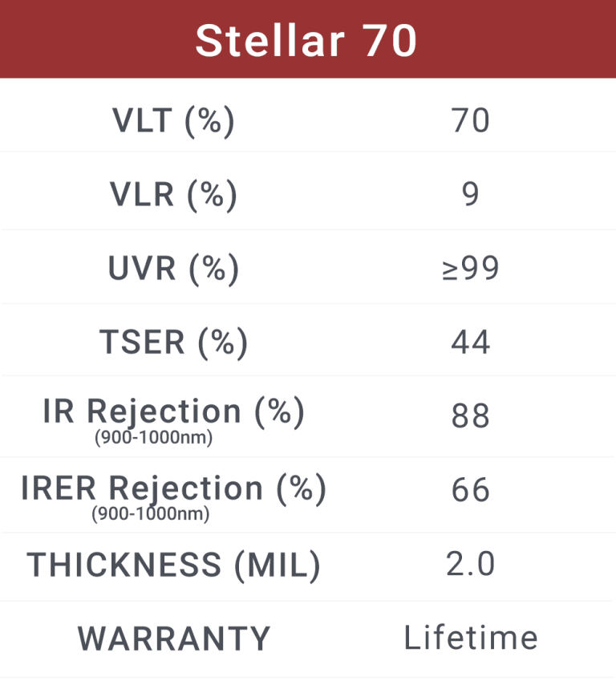Select the IR Rejection (%) label
The width and height of the screenshot is (616, 681).
click(x=173, y=411)
